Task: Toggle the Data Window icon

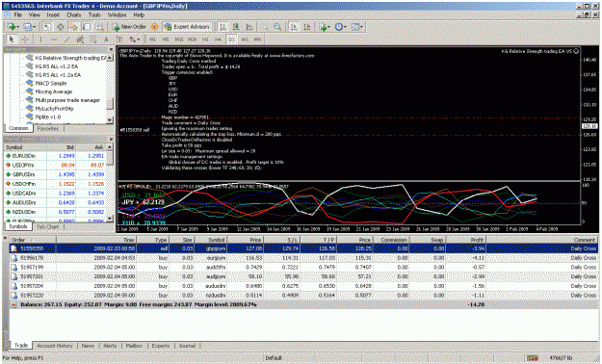Action: 61,27
